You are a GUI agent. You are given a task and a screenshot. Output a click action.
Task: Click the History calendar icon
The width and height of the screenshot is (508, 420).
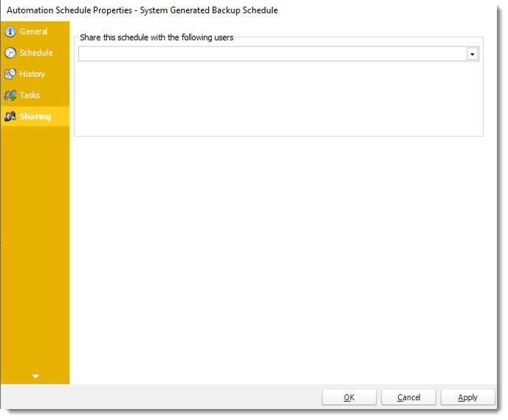10,74
